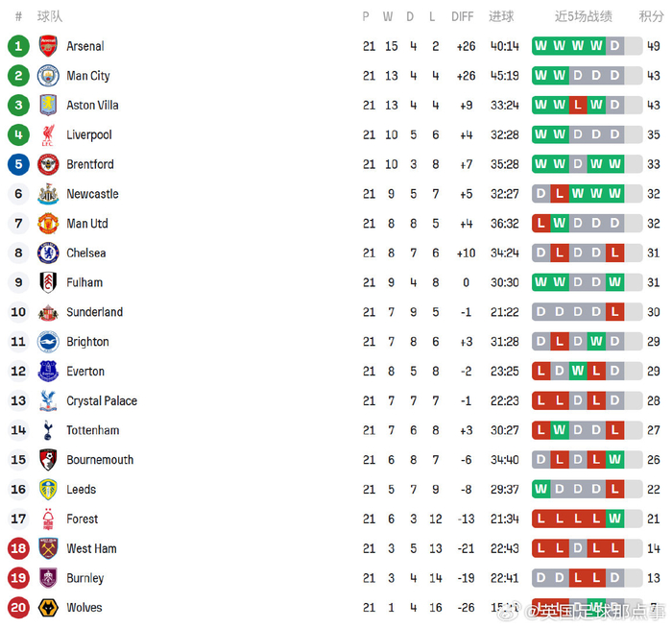672x628 pixels.
Task: Click the green W in Forest's form
Action: pos(614,519)
